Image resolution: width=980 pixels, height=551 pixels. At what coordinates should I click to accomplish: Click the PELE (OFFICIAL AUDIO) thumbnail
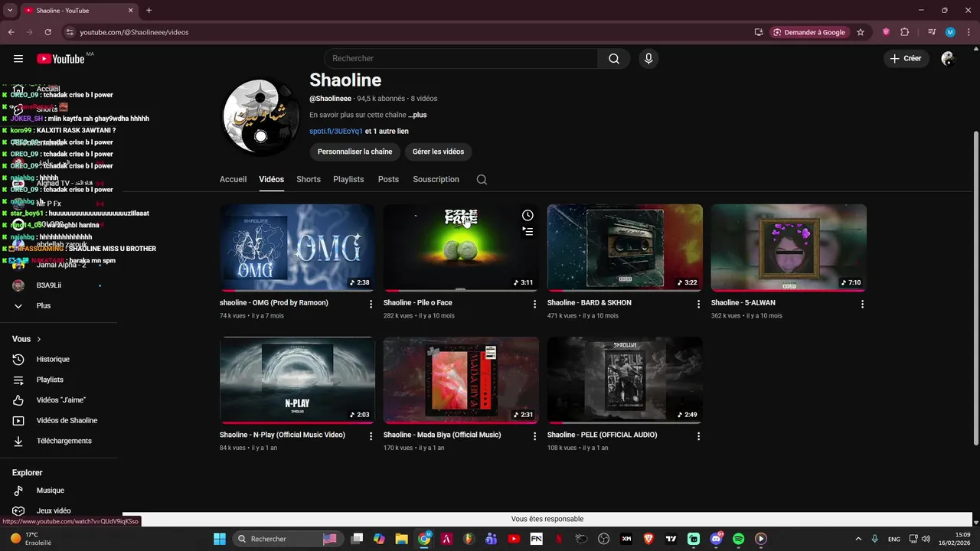tap(625, 380)
